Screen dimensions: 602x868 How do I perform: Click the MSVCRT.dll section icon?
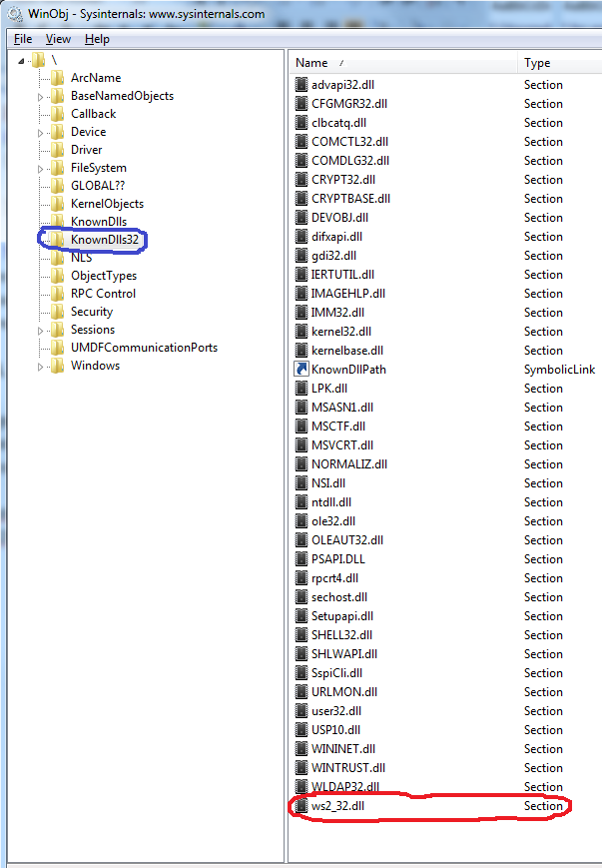tap(301, 445)
